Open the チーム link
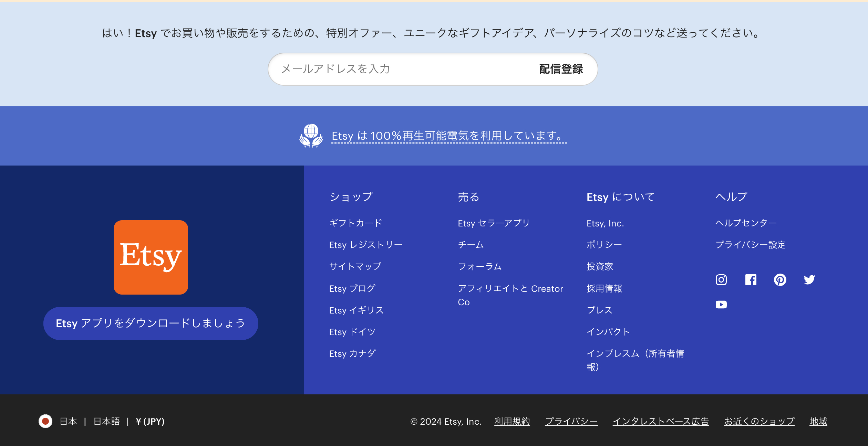 [471, 245]
